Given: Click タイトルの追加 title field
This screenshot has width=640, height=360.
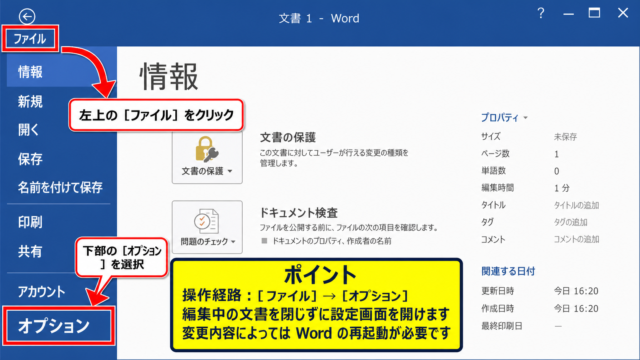Looking at the screenshot, I should (x=576, y=205).
